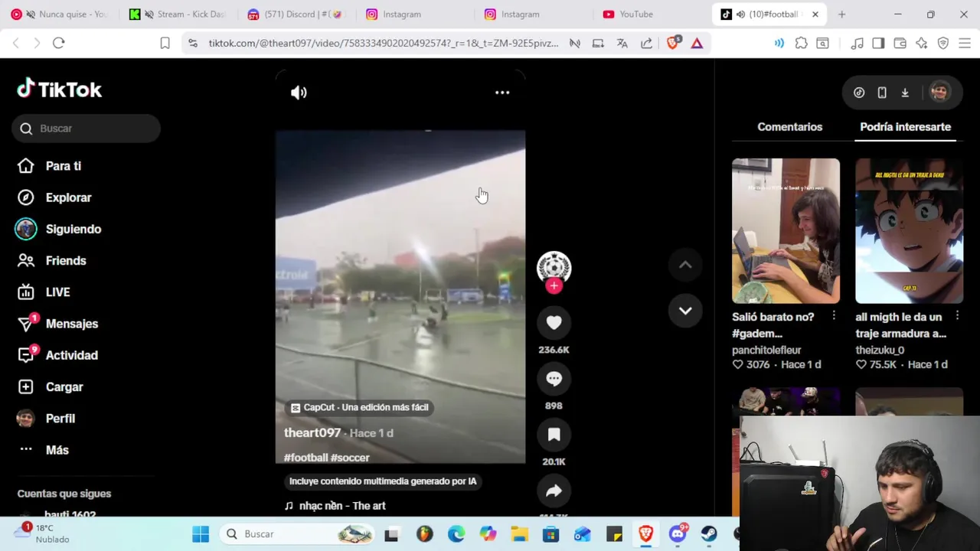Open the profile avatar menu at top right
980x551 pixels.
coord(939,93)
